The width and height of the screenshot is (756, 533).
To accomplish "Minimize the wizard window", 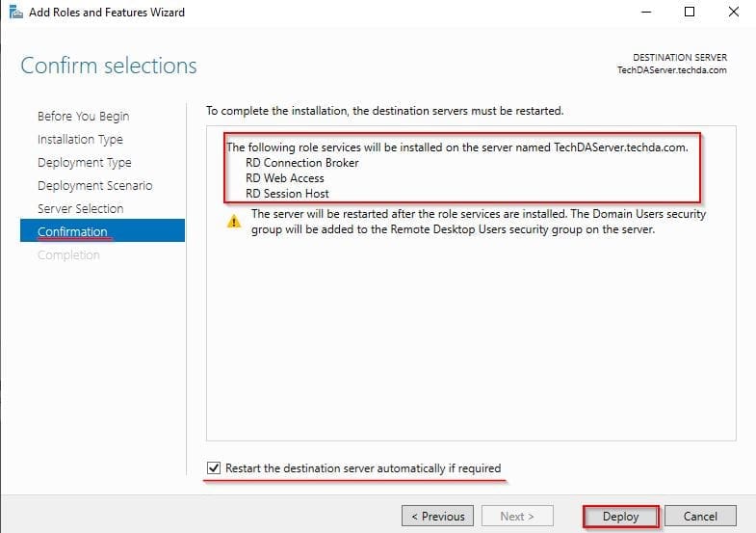I will (x=643, y=13).
